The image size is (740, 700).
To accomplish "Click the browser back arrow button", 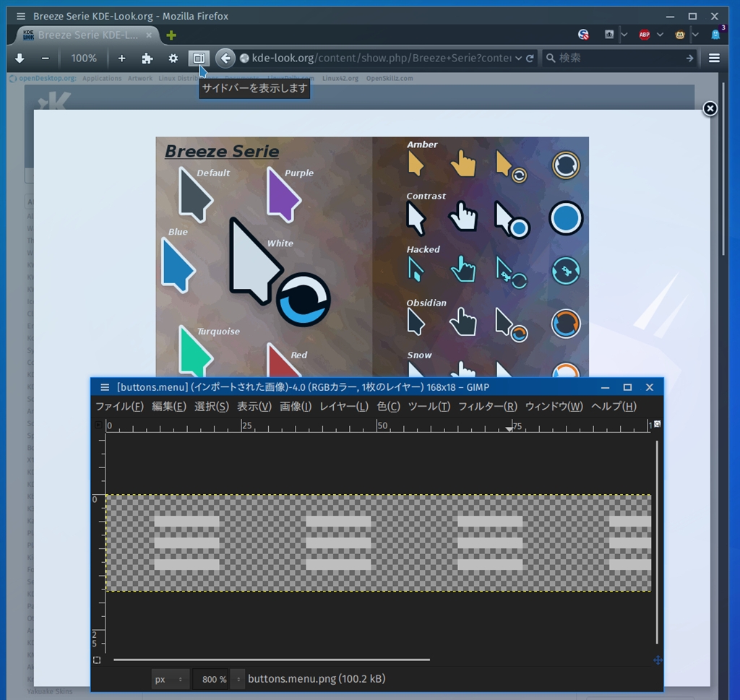I will click(x=225, y=59).
